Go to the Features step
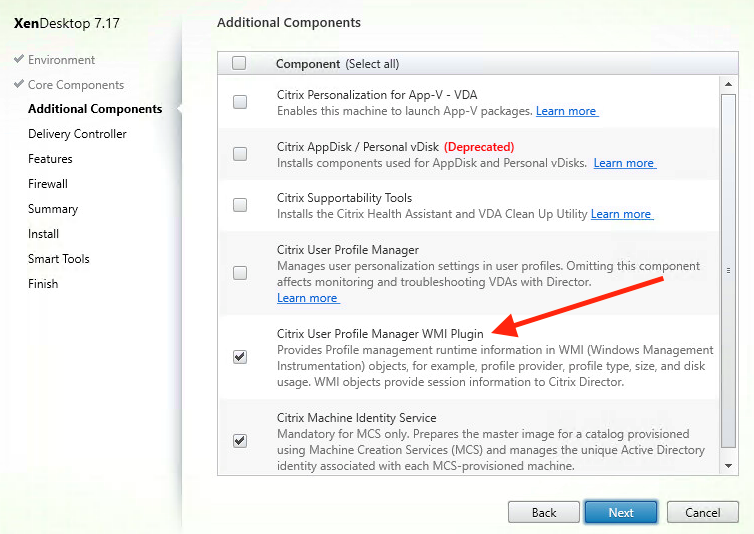The height and width of the screenshot is (534, 754). (x=50, y=159)
